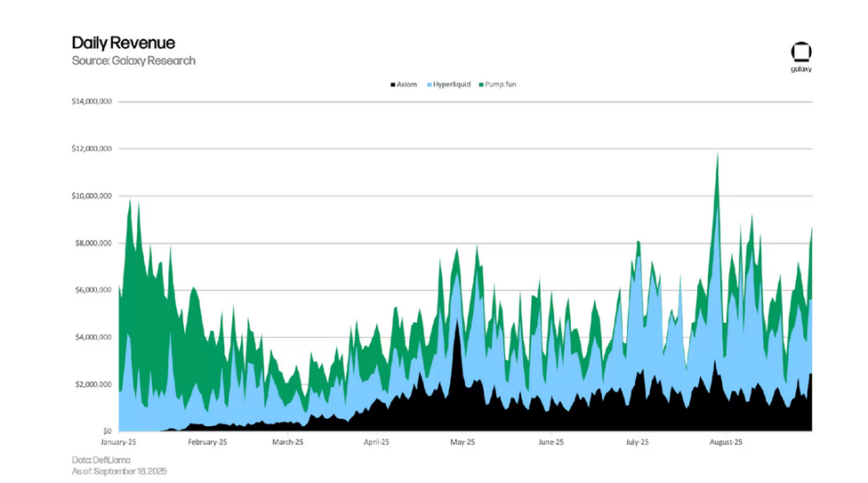Click the $0 y-axis label
The image size is (868, 483).
(105, 431)
